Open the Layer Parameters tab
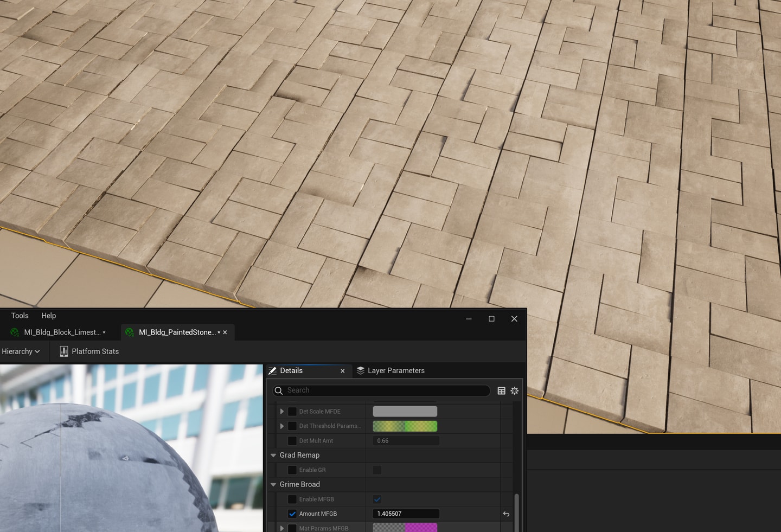Image resolution: width=781 pixels, height=532 pixels. click(390, 370)
